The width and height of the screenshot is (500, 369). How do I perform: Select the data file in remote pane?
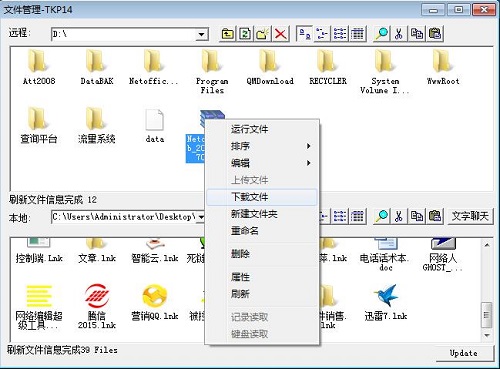click(155, 125)
